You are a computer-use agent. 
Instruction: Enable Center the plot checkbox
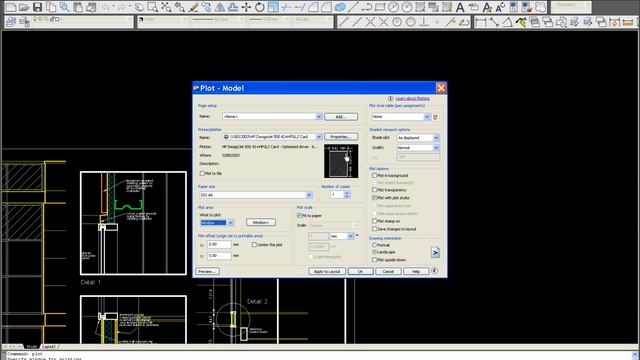click(x=254, y=245)
